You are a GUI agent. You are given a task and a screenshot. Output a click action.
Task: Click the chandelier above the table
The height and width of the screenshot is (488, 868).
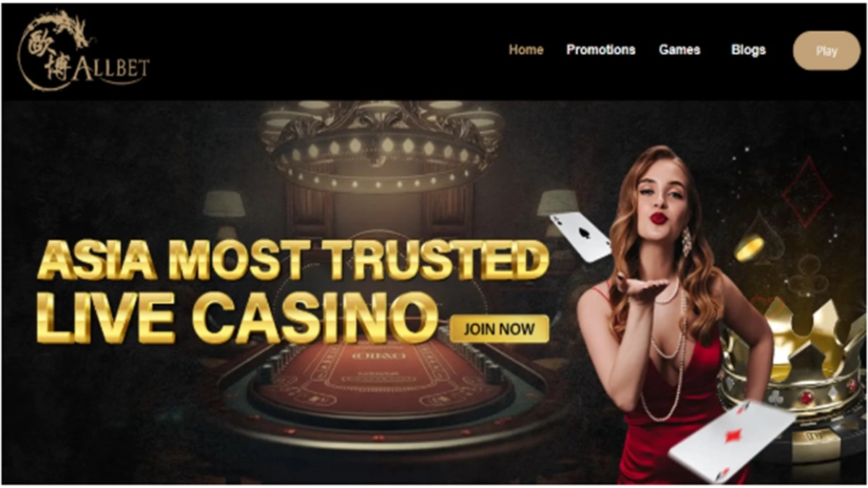pos(381,143)
